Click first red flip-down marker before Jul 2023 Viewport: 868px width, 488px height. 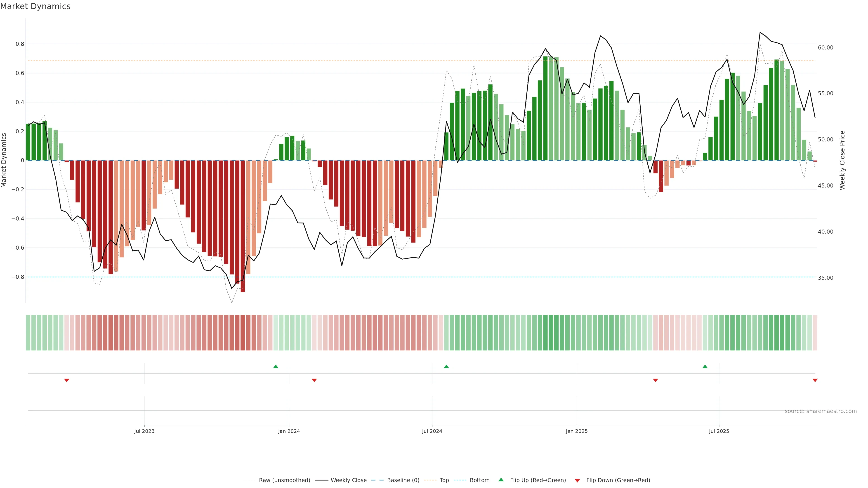coord(67,380)
